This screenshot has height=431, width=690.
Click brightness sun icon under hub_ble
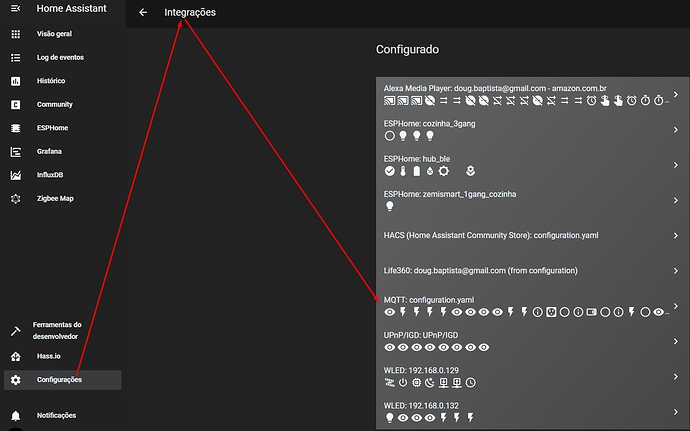pyautogui.click(x=444, y=171)
